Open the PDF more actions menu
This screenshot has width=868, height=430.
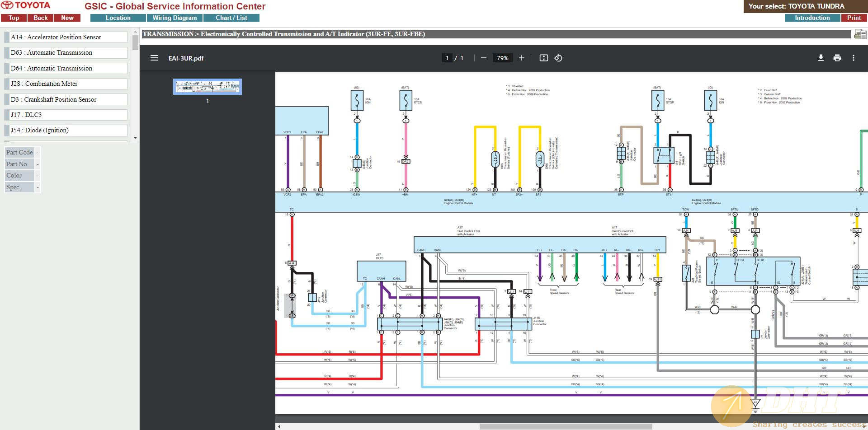(853, 58)
